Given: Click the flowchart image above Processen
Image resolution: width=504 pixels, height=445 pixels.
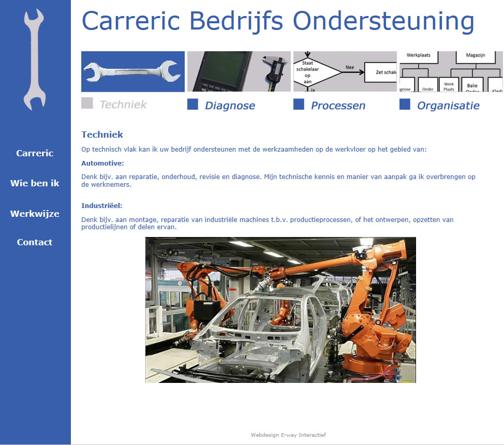Looking at the screenshot, I should point(345,71).
